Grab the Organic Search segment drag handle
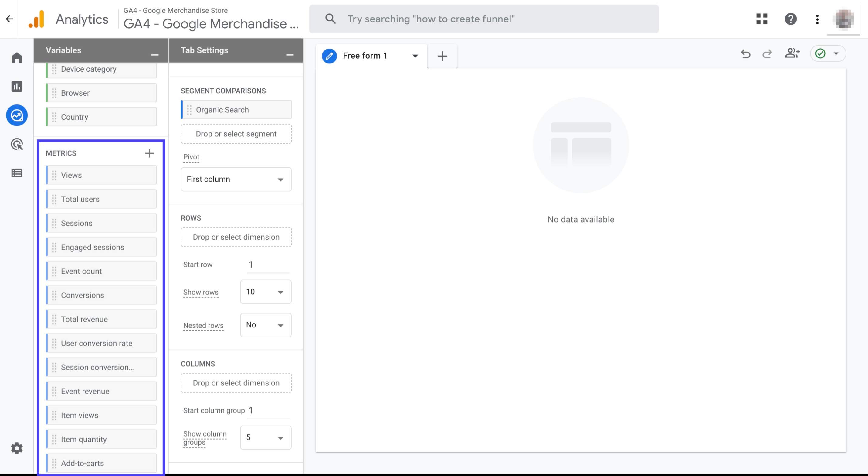 (x=189, y=110)
